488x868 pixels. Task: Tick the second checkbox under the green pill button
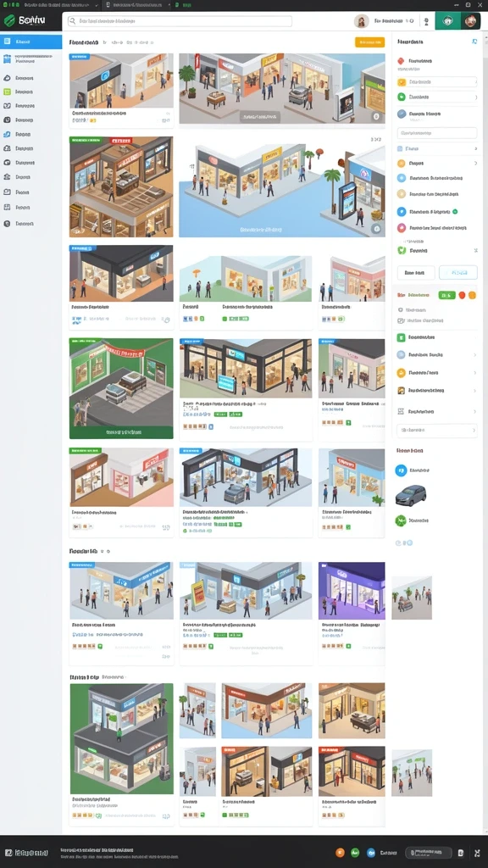[x=401, y=320]
